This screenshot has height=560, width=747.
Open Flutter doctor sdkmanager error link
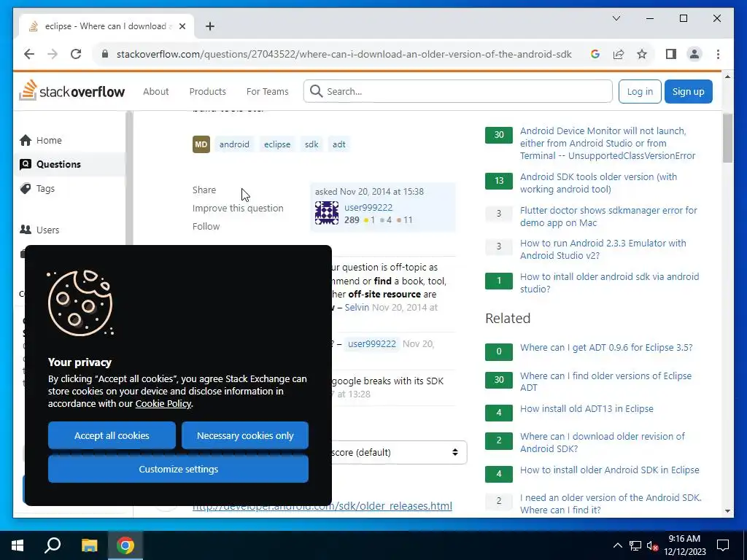(608, 216)
